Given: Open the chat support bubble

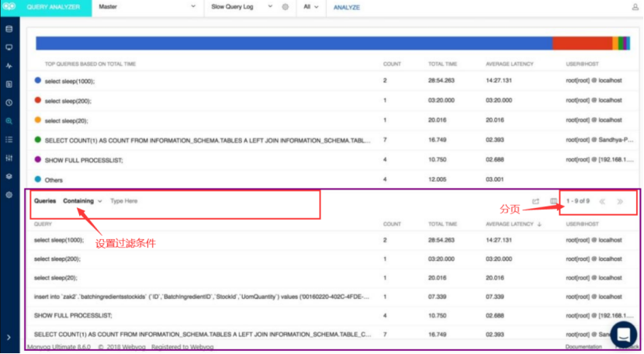Looking at the screenshot, I should tap(623, 335).
